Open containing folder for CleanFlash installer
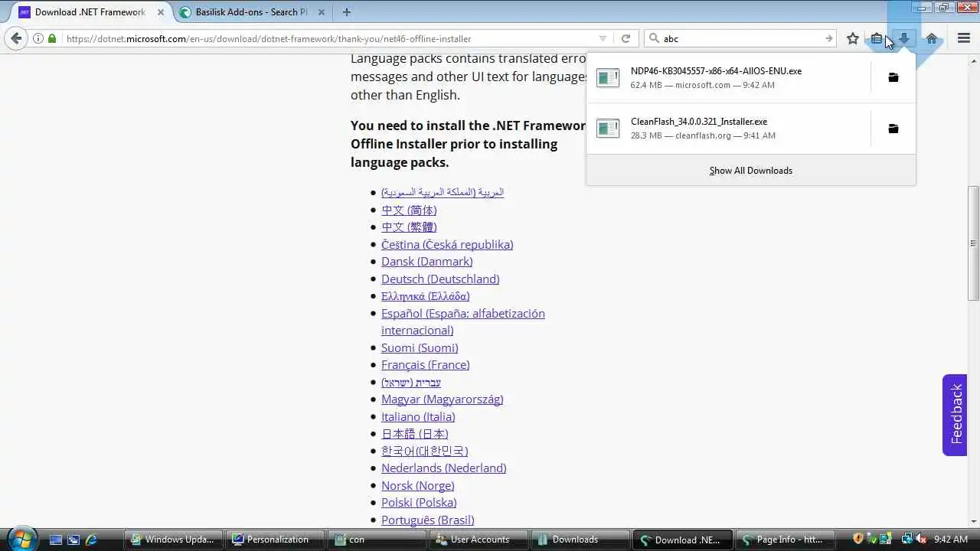The image size is (980, 551). (893, 129)
